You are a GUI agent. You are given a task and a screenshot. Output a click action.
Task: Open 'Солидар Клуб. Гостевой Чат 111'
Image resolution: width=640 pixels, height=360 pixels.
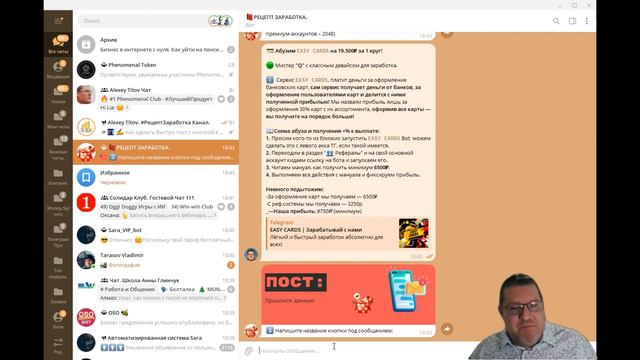(x=156, y=206)
